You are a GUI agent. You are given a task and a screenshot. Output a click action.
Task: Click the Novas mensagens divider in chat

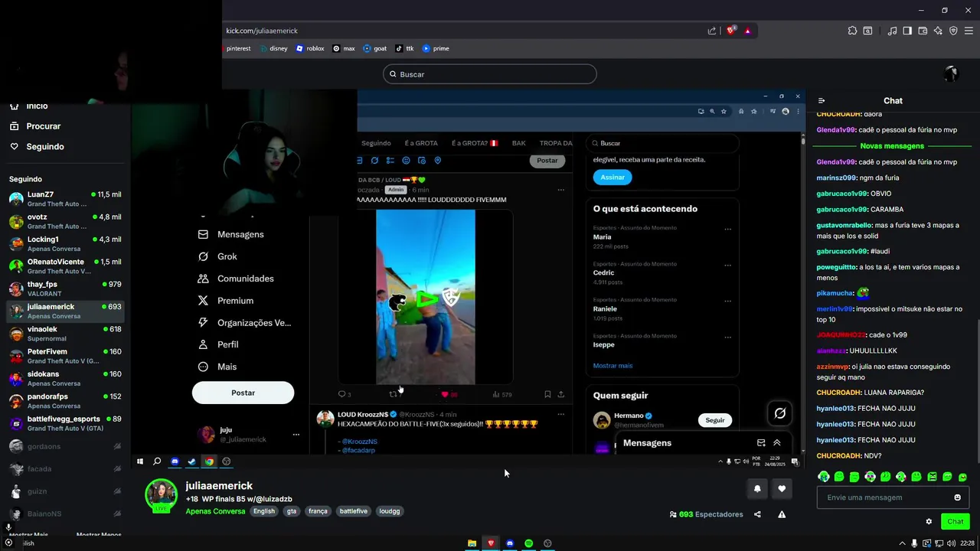pos(892,145)
